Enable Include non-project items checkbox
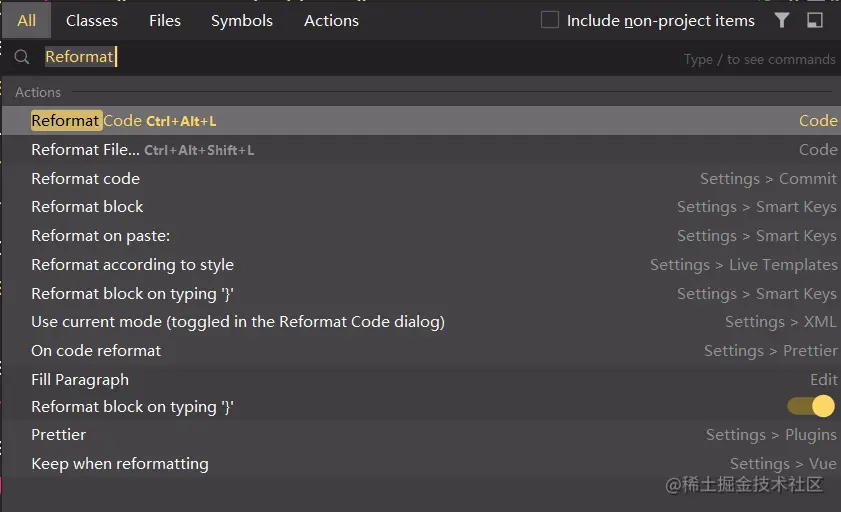Image resolution: width=841 pixels, height=512 pixels. tap(550, 20)
